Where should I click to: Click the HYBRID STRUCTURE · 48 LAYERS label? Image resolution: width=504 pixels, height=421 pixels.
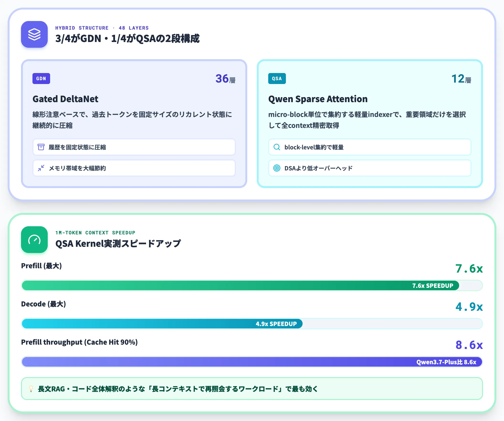[102, 28]
